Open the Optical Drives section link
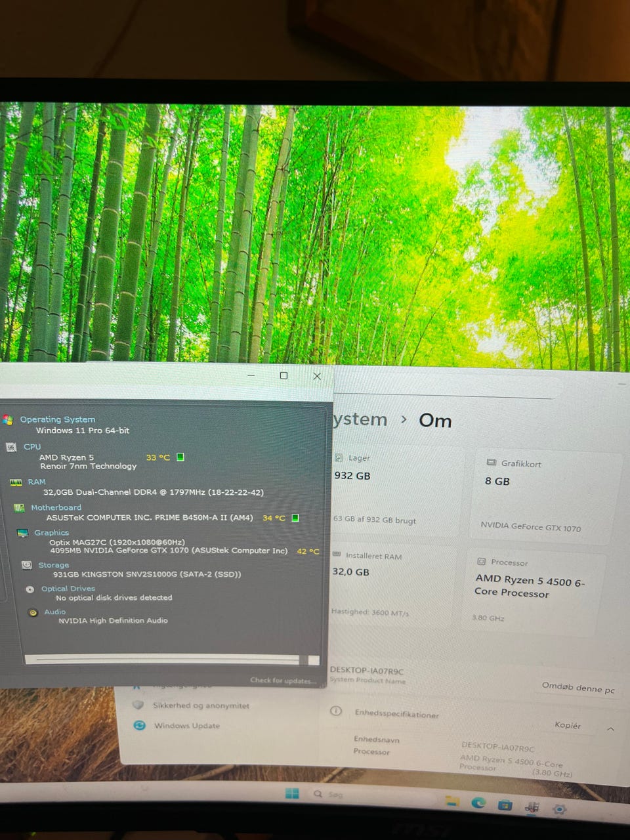Screen dimensions: 630x840 tap(68, 589)
